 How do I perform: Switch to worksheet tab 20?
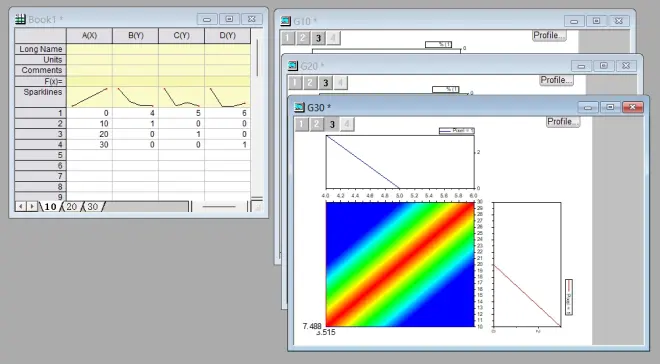coord(72,207)
